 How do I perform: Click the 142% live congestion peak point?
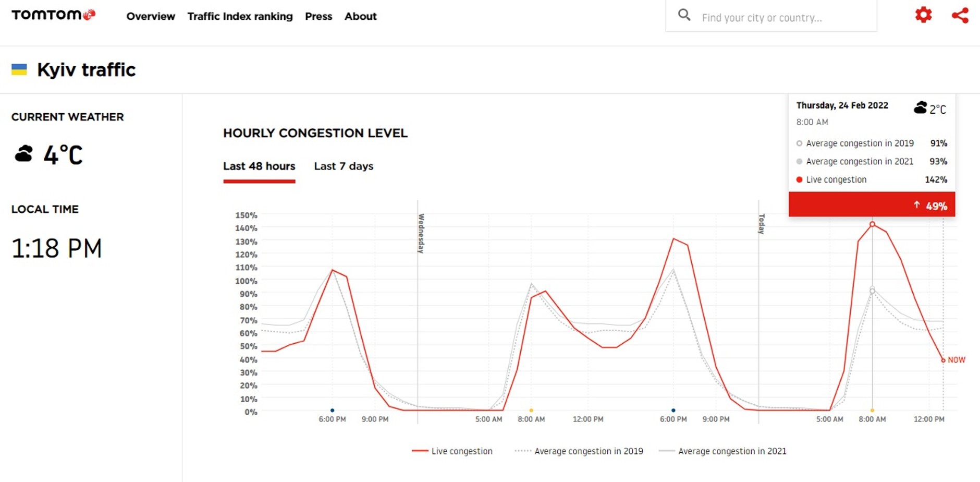(x=872, y=224)
